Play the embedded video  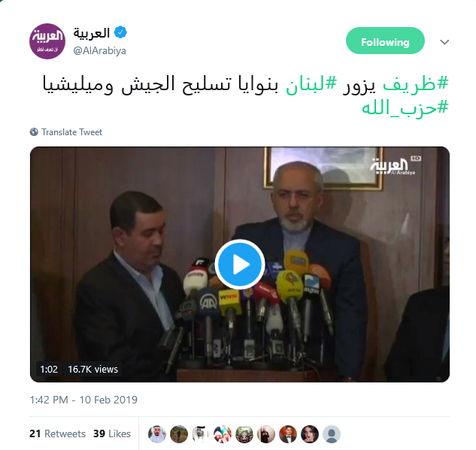(240, 264)
